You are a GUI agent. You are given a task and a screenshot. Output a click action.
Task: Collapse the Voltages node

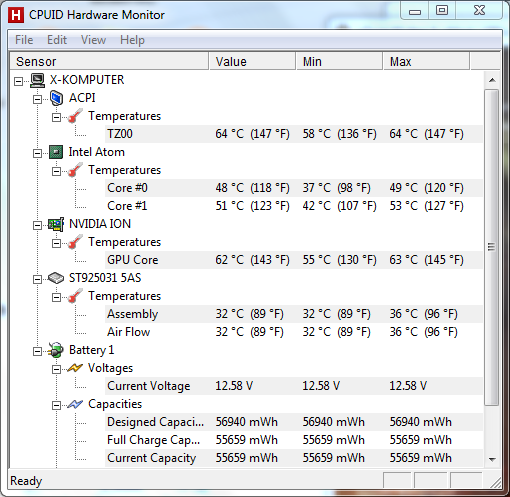(x=56, y=369)
